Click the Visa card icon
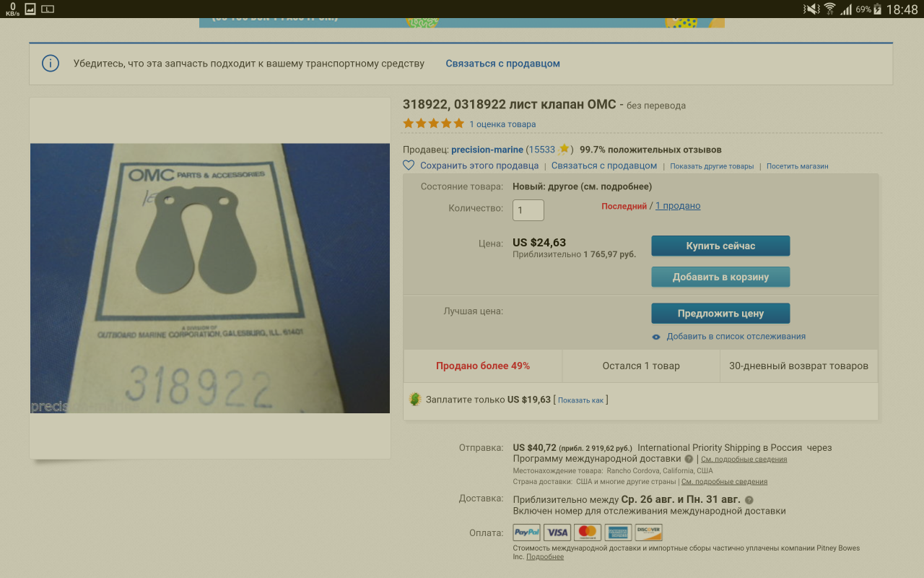This screenshot has width=924, height=578. (557, 532)
